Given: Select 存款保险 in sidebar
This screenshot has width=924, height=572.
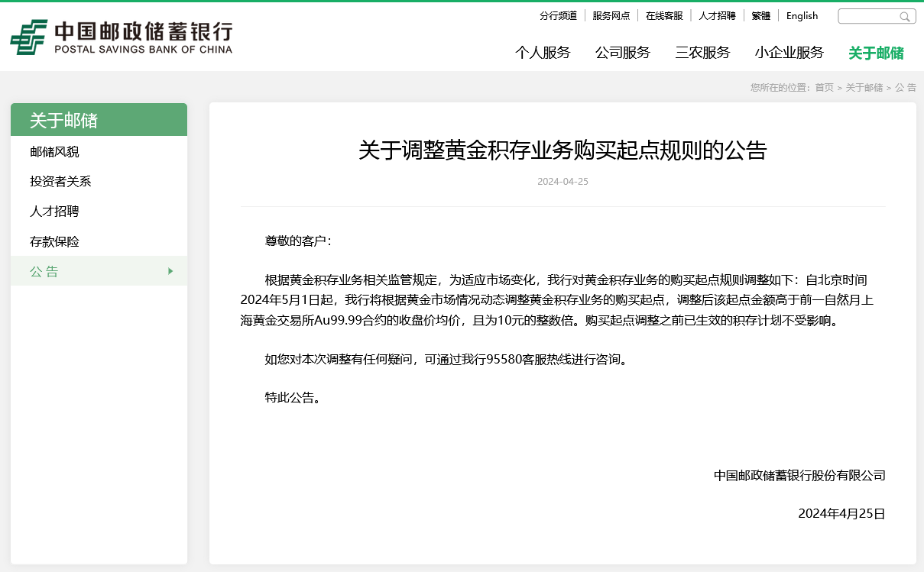Looking at the screenshot, I should click(99, 241).
